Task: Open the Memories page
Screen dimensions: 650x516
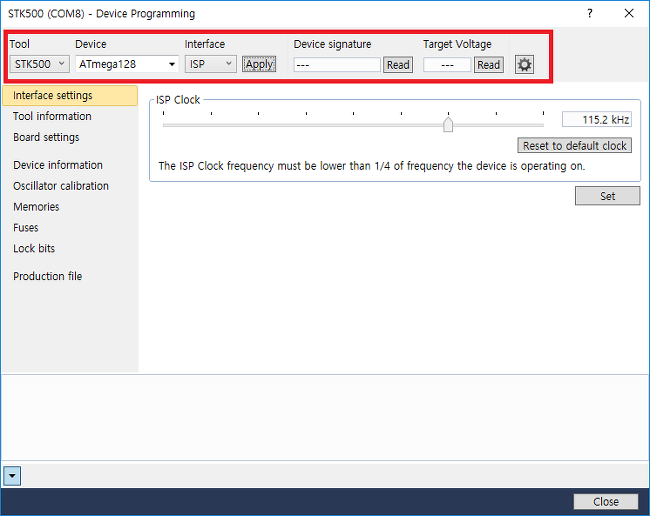Action: click(36, 207)
